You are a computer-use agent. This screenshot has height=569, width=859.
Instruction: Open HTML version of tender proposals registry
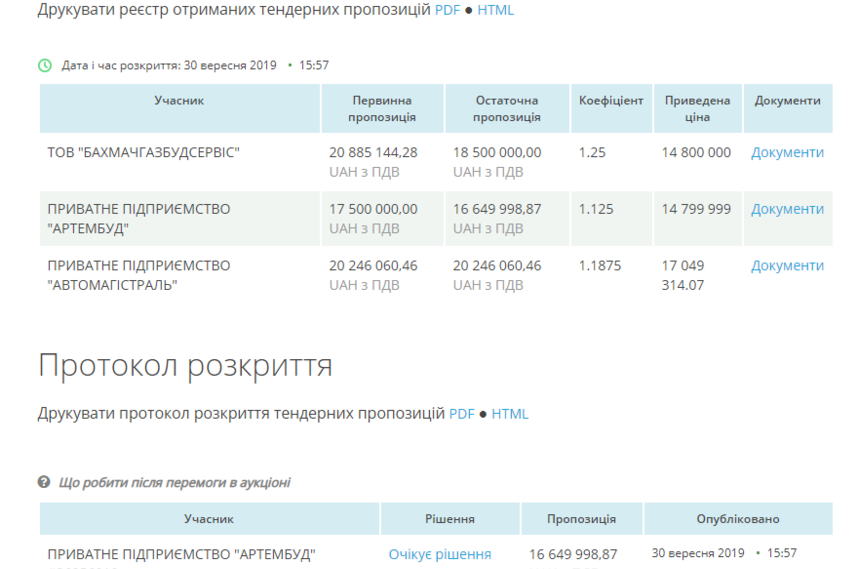495,11
